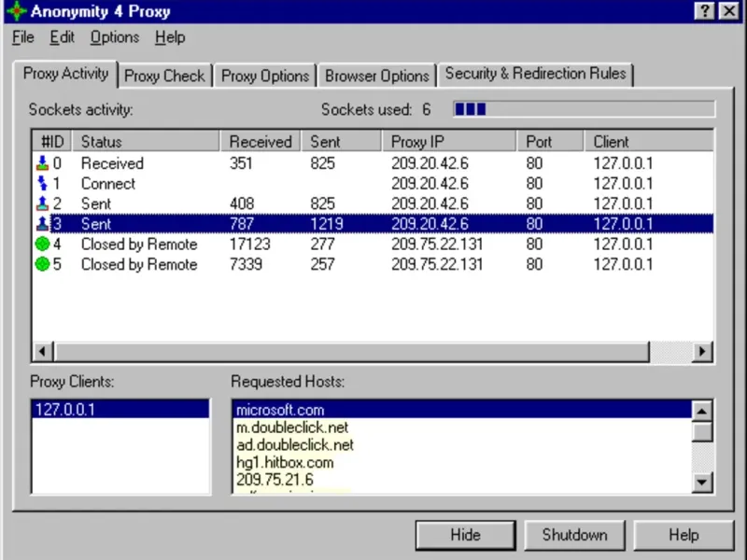
Task: Open the Options menu
Action: pyautogui.click(x=115, y=37)
